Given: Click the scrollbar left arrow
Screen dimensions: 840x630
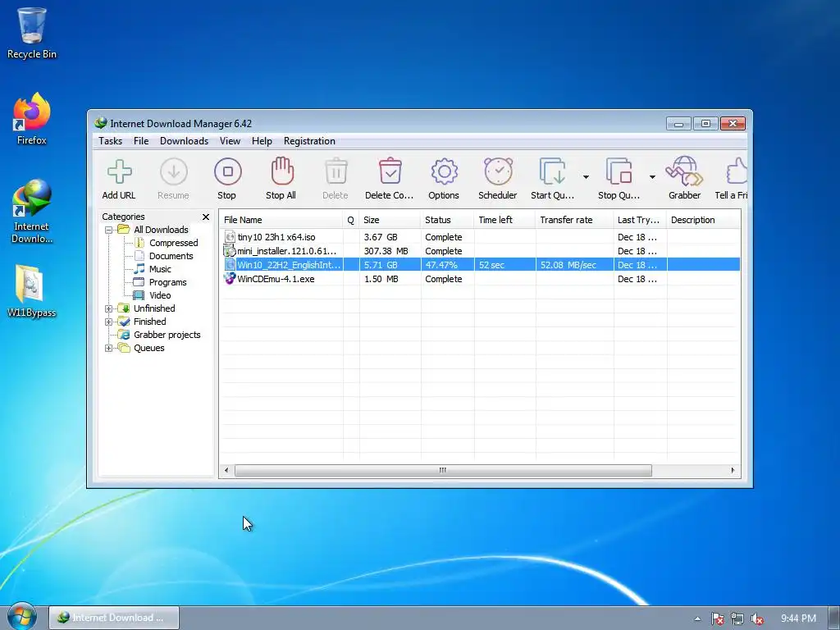Looking at the screenshot, I should pos(226,470).
